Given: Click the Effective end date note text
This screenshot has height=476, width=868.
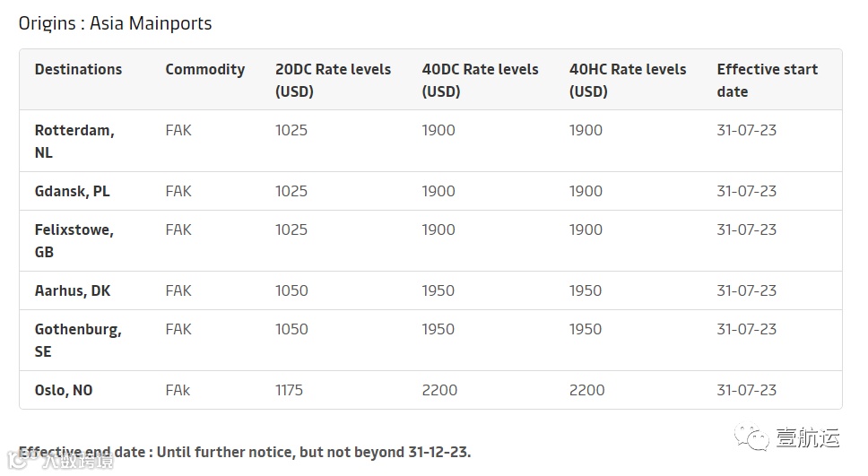Looking at the screenshot, I should (x=244, y=452).
